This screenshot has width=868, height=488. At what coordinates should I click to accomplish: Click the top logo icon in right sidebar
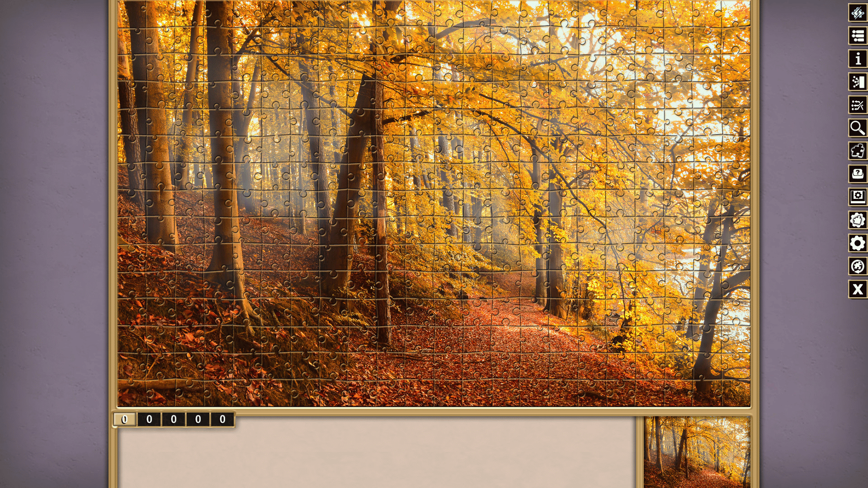[x=857, y=13]
